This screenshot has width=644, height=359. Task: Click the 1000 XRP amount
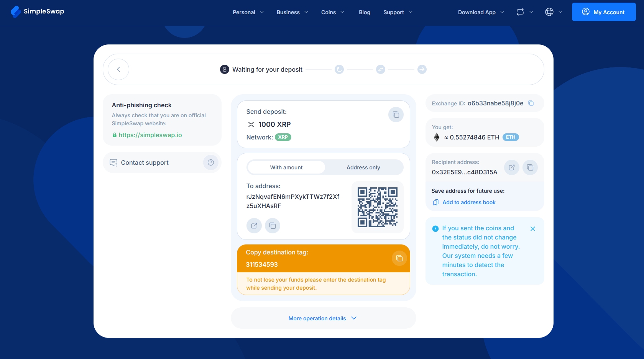274,125
